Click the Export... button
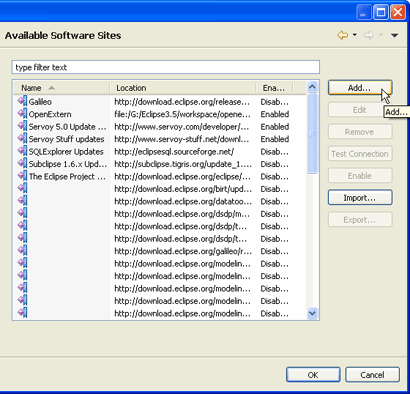The image size is (410, 394). [x=360, y=220]
